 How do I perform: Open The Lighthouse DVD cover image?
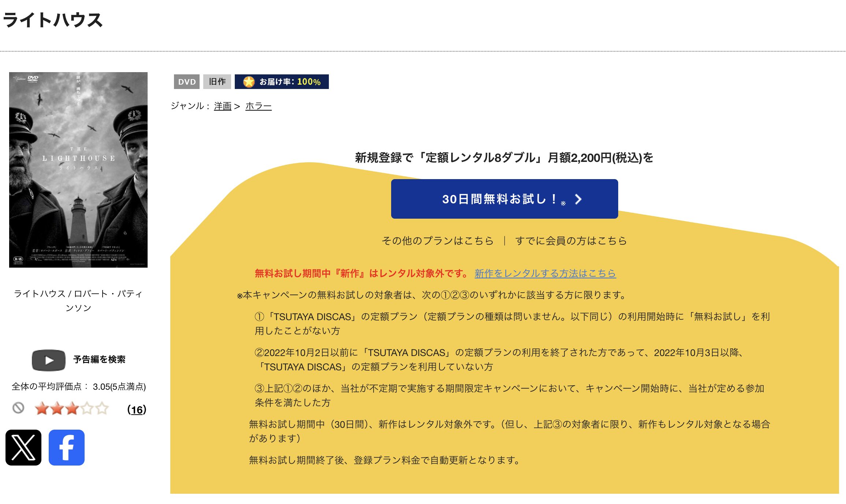(78, 170)
